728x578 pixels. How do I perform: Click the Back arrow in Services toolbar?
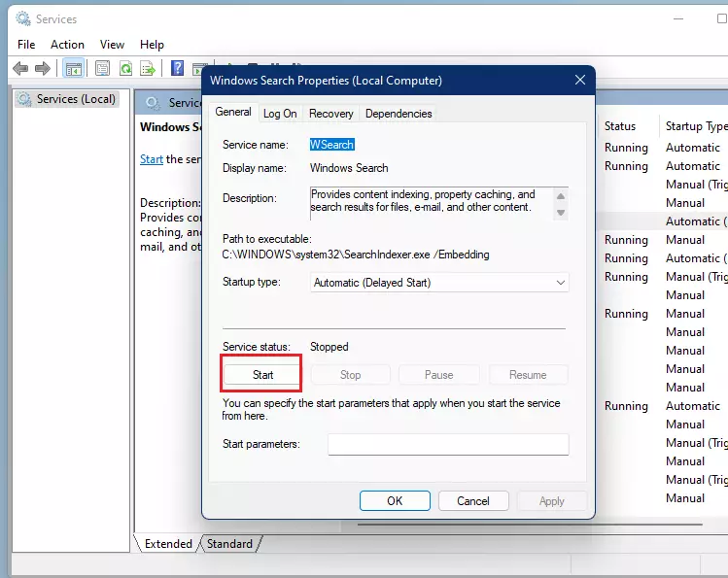pyautogui.click(x=20, y=69)
